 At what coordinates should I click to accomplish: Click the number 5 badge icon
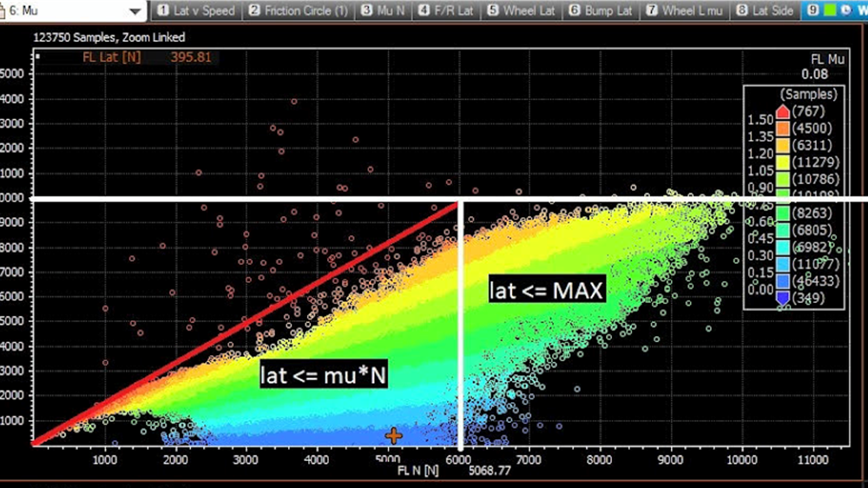(493, 10)
